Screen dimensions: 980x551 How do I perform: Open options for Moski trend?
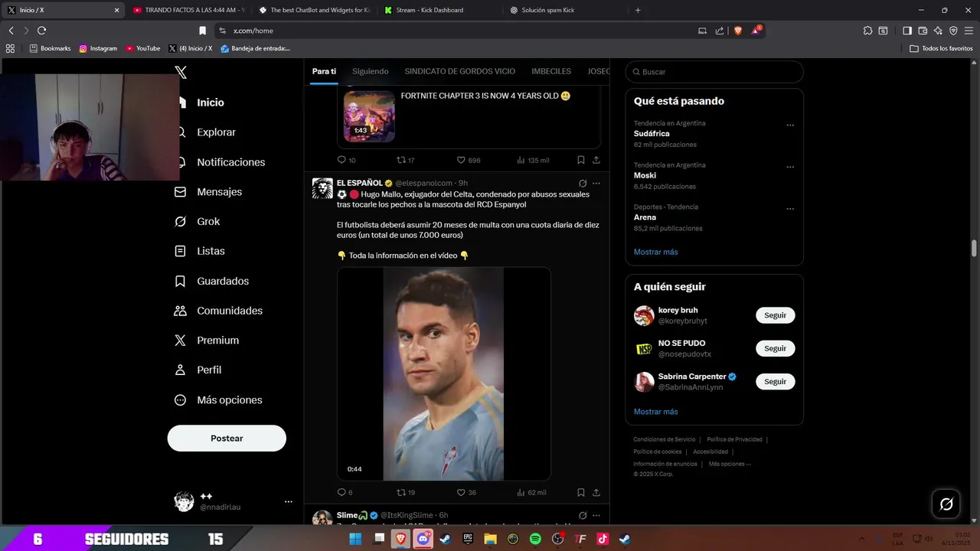[790, 168]
